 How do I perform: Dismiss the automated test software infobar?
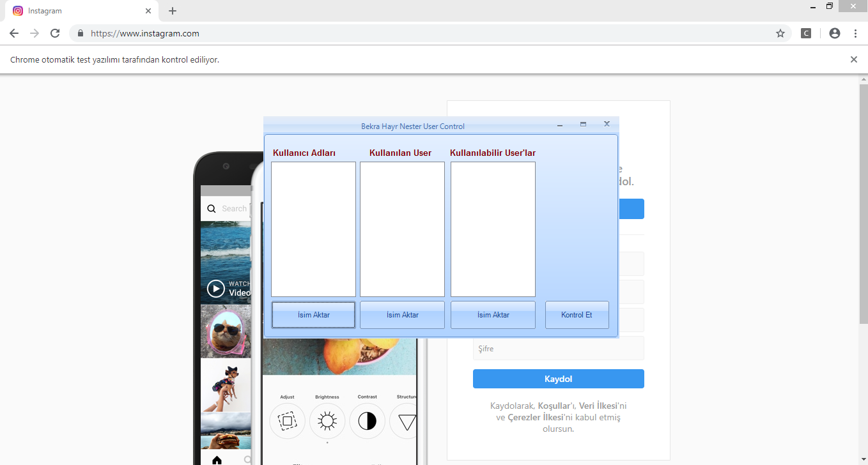(854, 59)
